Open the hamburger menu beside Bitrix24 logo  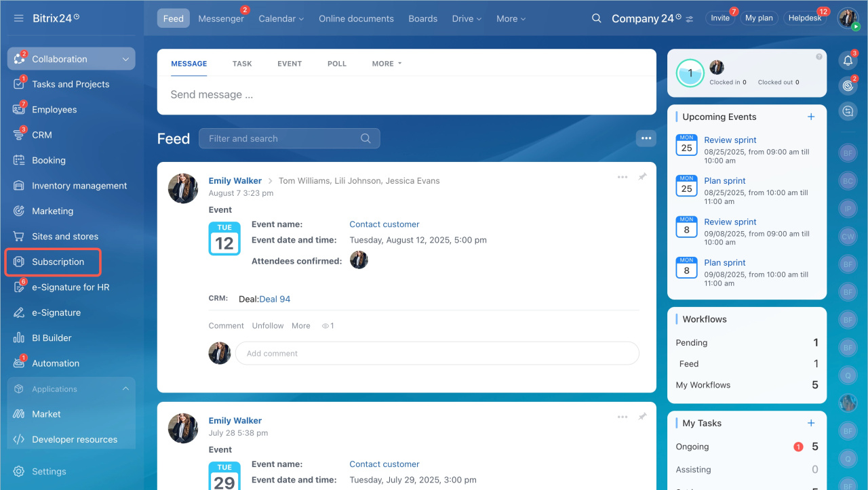tap(18, 18)
